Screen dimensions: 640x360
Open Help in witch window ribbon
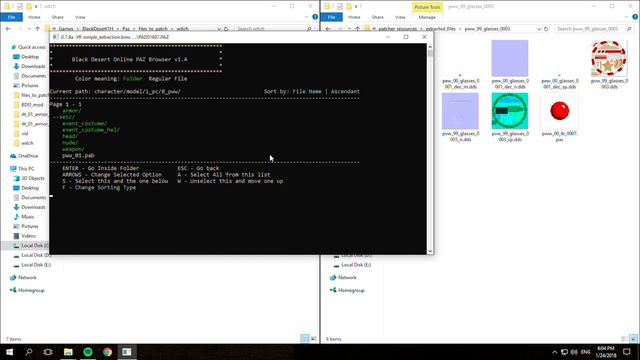point(315,17)
